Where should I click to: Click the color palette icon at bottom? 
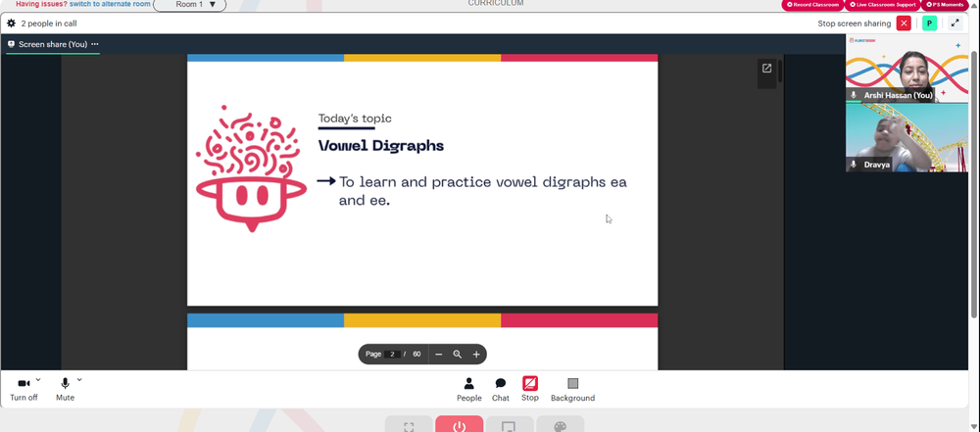click(x=560, y=426)
